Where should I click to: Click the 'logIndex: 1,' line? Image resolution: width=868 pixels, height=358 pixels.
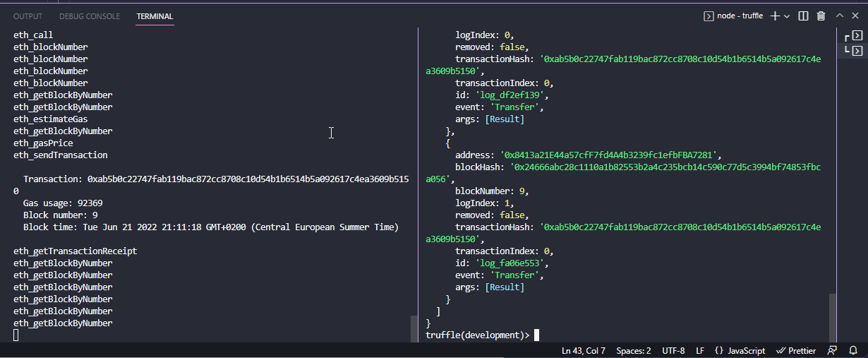[x=484, y=203]
